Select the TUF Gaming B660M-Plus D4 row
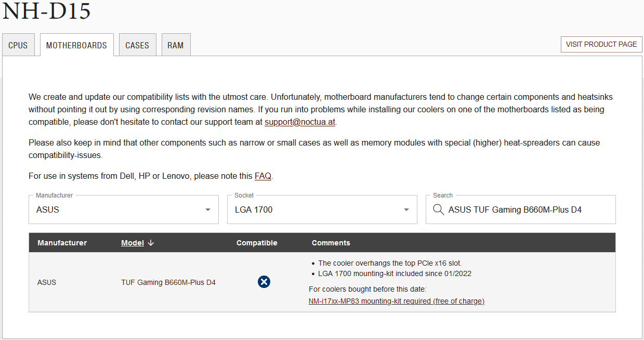644x340 pixels. point(168,282)
